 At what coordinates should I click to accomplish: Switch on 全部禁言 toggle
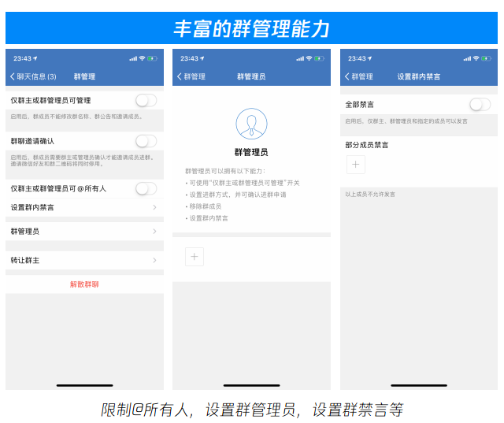click(480, 104)
